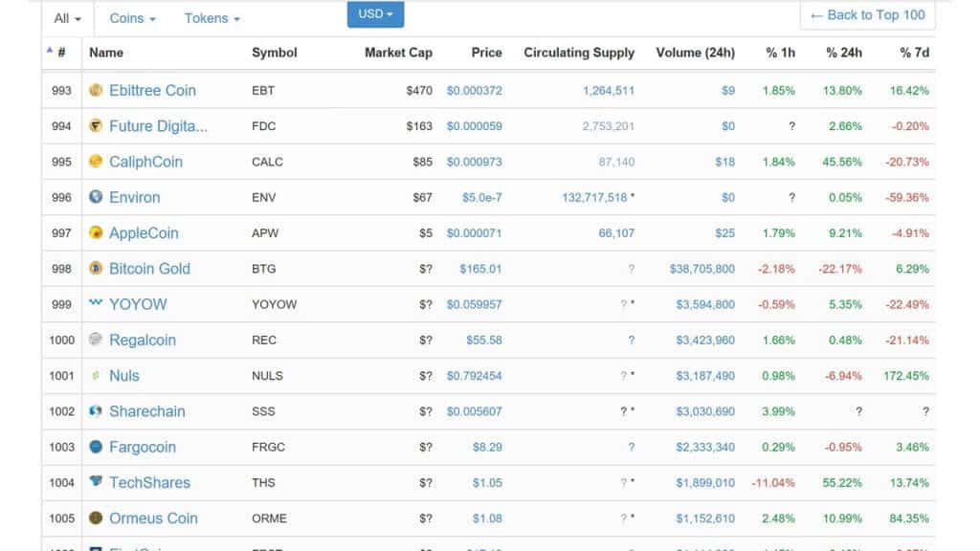Screen dimensions: 980x551
Task: Click the Sharechain logo icon
Action: [x=96, y=411]
